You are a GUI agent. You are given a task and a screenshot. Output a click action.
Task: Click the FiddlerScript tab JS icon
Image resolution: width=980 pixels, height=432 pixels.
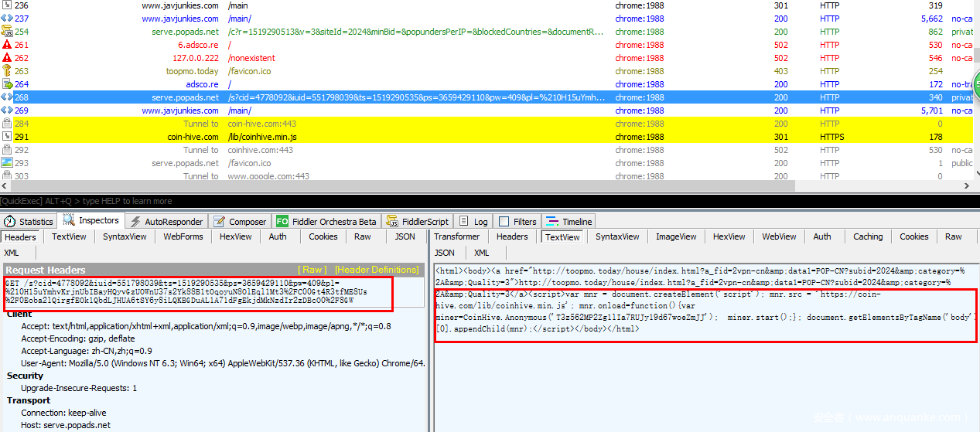pyautogui.click(x=392, y=221)
